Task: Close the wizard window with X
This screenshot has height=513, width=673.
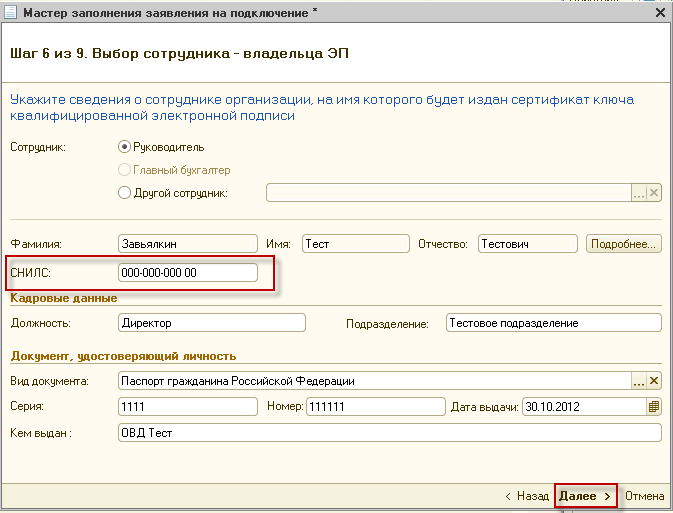Action: point(660,14)
